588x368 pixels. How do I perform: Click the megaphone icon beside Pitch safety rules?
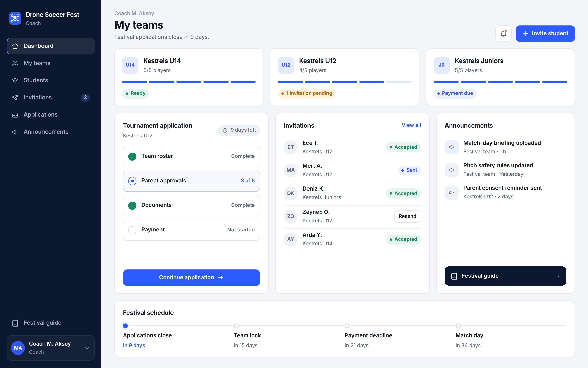tap(451, 170)
